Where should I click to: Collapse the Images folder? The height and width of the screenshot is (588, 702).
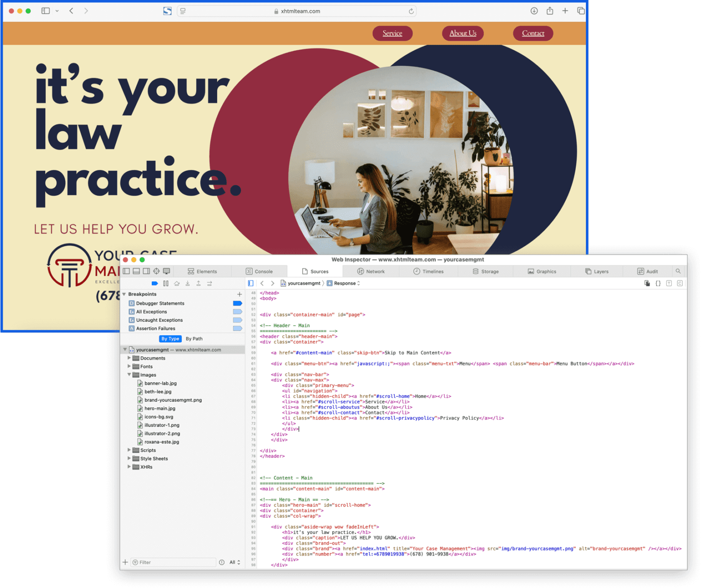(129, 375)
